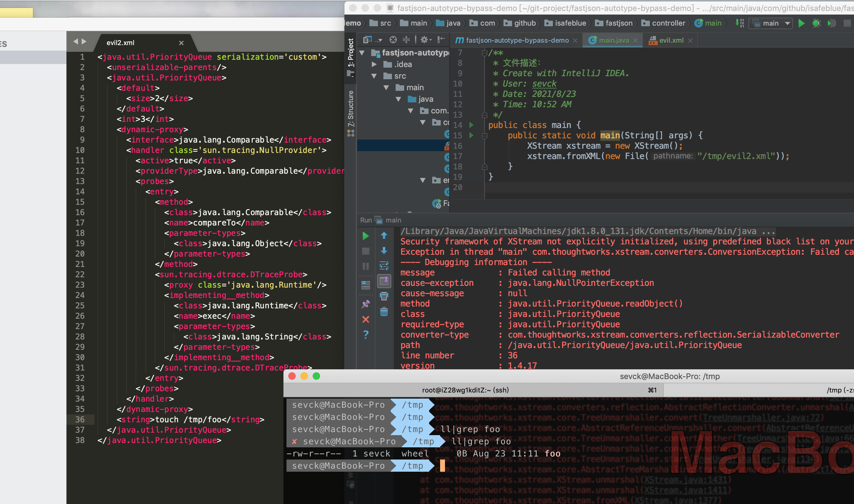Viewport: 854px width, 504px height.
Task: Click the Restore Layout icon in Run panel
Action: pyautogui.click(x=365, y=285)
